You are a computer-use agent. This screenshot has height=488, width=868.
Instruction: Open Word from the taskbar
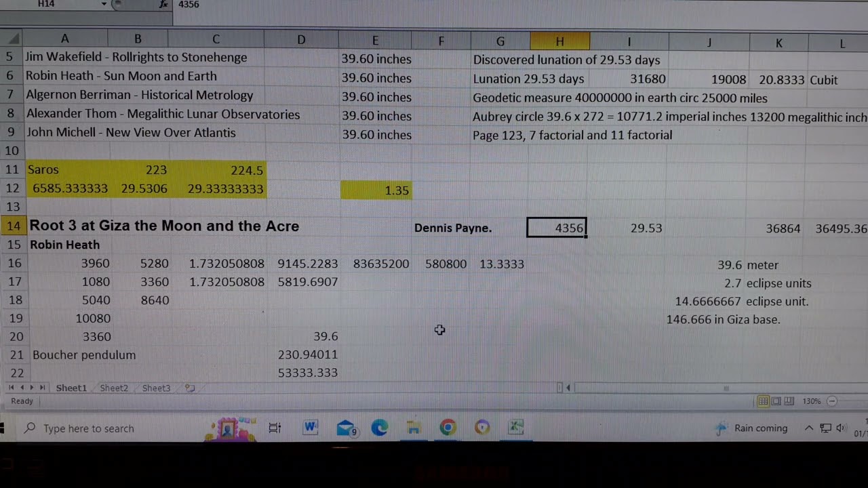pyautogui.click(x=311, y=427)
